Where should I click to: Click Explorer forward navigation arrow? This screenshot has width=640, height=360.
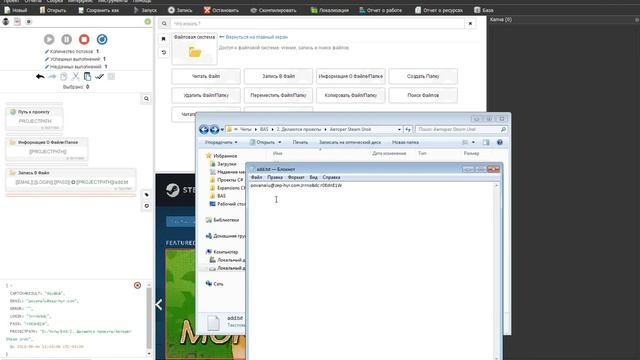(x=214, y=129)
